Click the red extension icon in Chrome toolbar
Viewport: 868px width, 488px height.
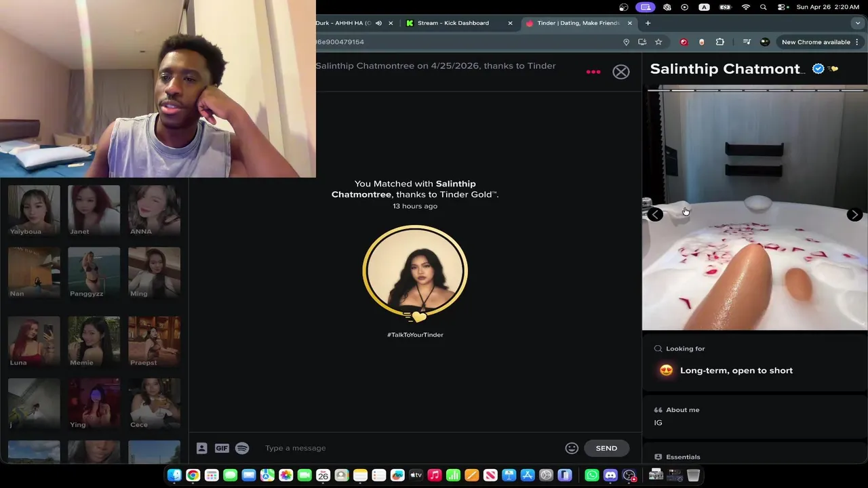tap(684, 42)
